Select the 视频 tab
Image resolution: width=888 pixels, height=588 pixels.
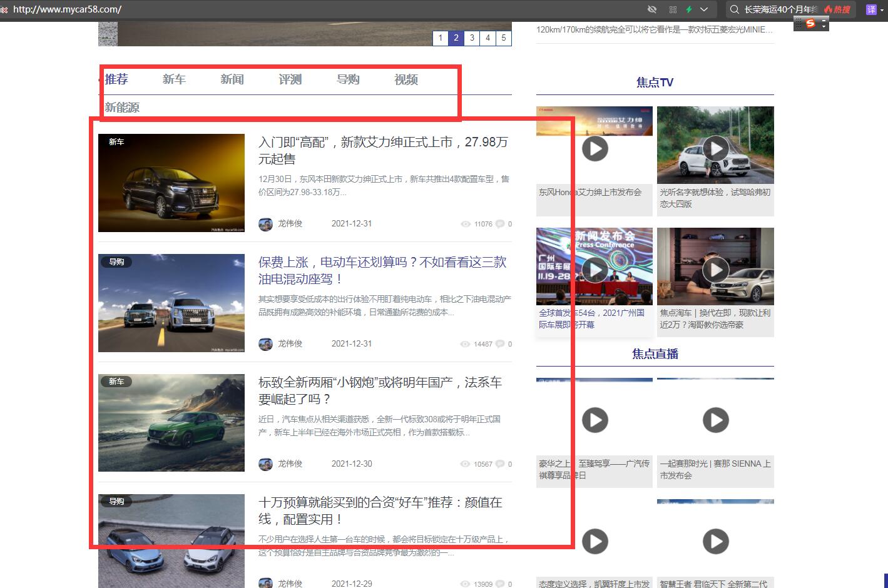406,79
